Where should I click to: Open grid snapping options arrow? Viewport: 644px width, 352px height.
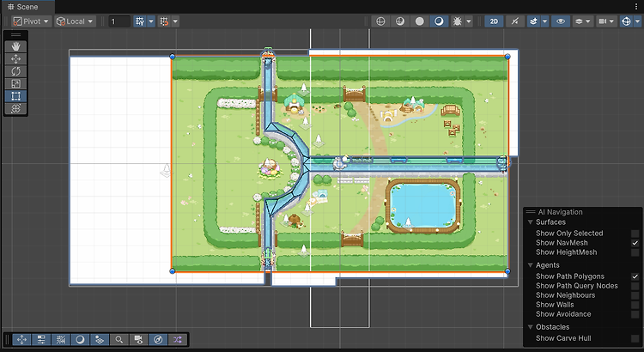tap(175, 21)
